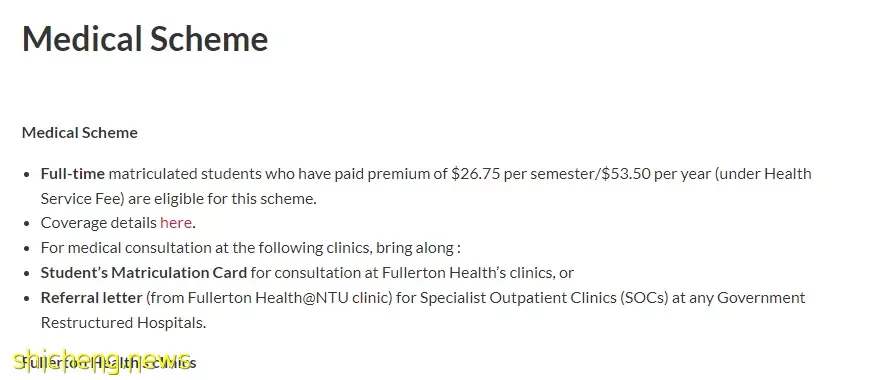Viewport: 888px width, 380px height.
Task: Click the bold 'Medical Scheme' subheading
Action: pyautogui.click(x=80, y=133)
